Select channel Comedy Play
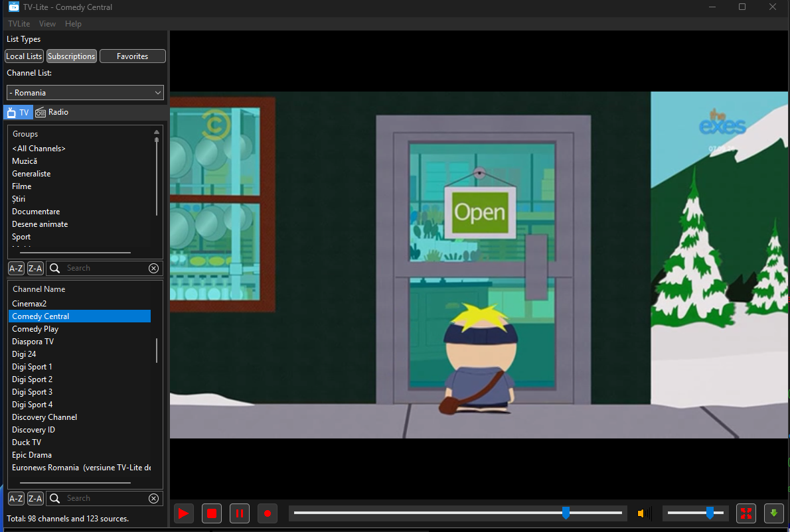This screenshot has width=790, height=532. 80,328
